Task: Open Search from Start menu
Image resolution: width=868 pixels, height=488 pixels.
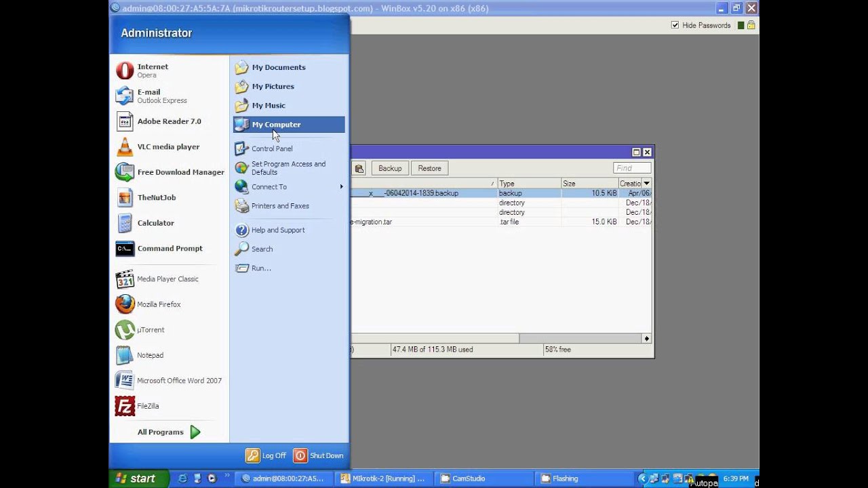Action: (x=289, y=249)
